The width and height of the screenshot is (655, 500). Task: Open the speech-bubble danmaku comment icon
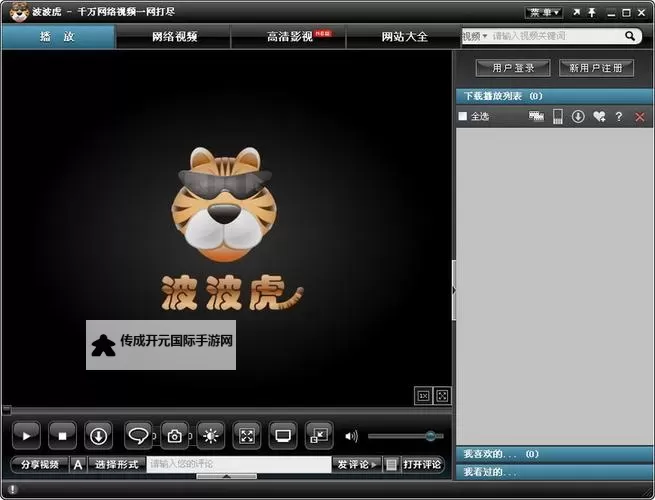point(138,436)
